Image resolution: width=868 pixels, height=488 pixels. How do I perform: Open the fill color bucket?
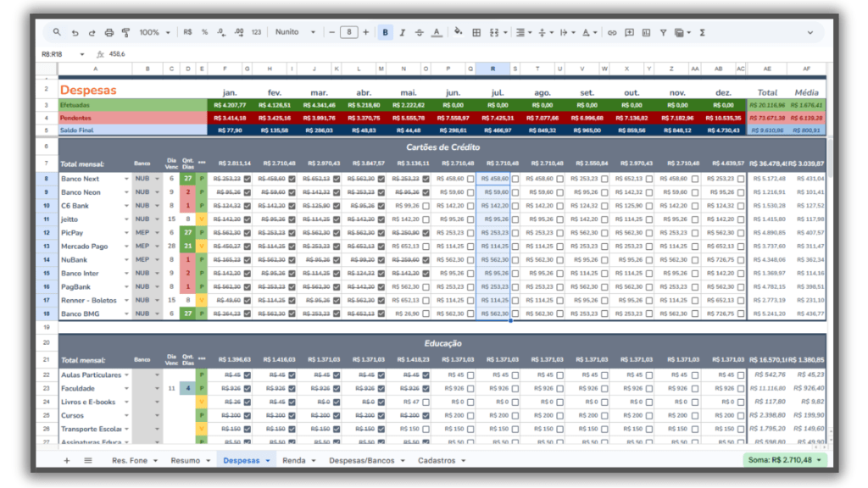[x=458, y=32]
